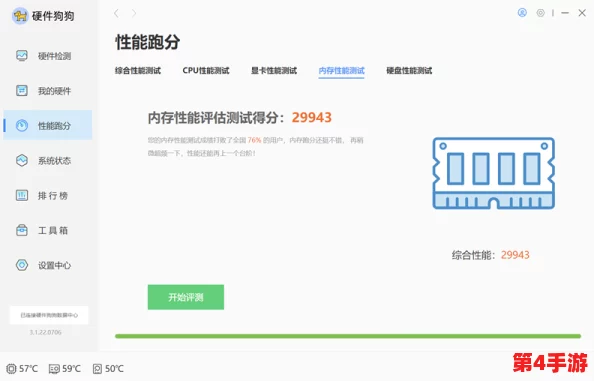Image resolution: width=594 pixels, height=381 pixels.
Task: Click the 硬件狗狗 dog logo icon
Action: [x=20, y=16]
